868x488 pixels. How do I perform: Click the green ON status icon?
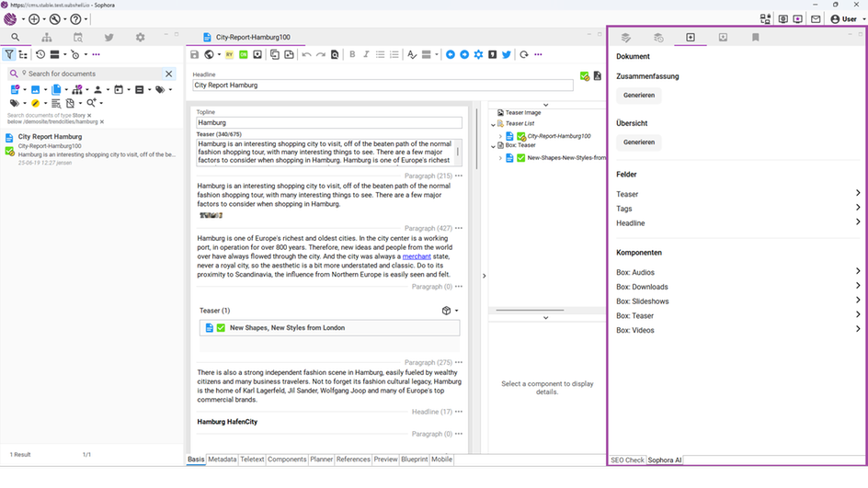pos(243,54)
